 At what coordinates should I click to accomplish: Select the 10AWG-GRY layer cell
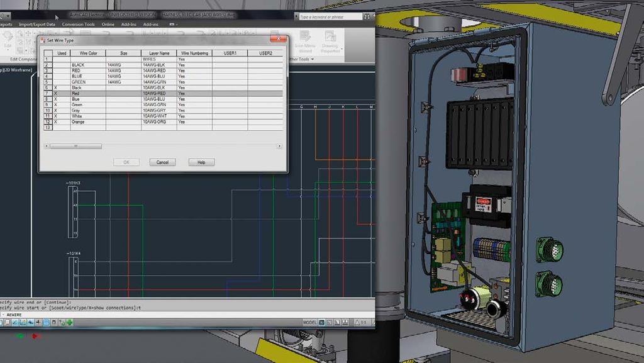pos(159,111)
